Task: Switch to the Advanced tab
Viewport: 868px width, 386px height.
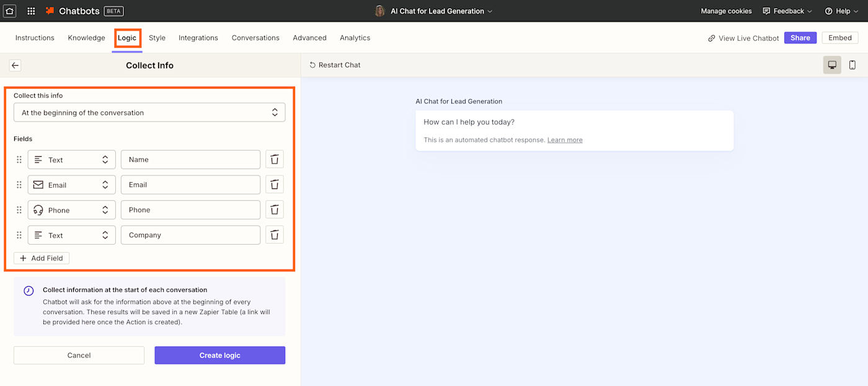Action: click(x=309, y=38)
